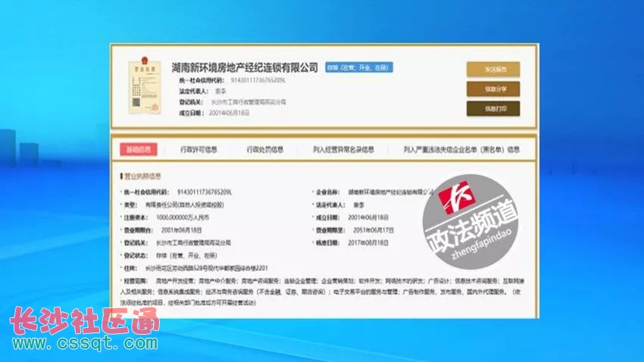Click 营业期限自 value 2001年06月18日
The image size is (644, 362).
pyautogui.click(x=182, y=230)
